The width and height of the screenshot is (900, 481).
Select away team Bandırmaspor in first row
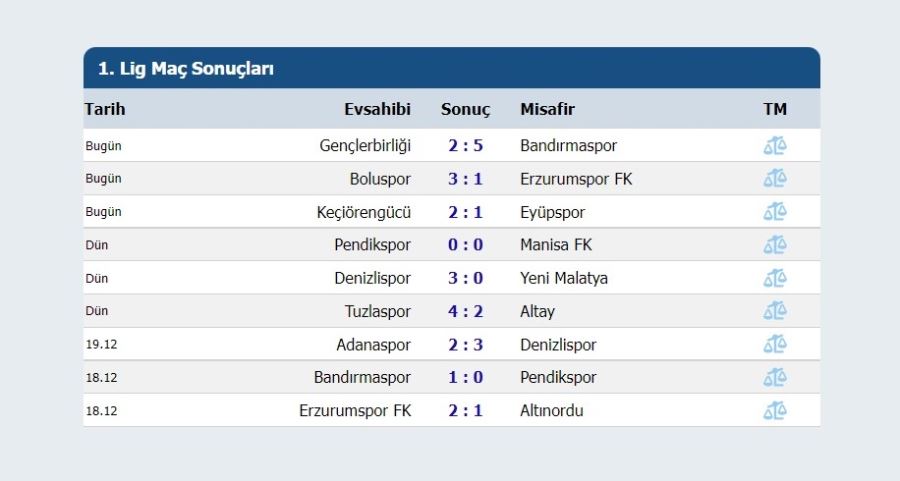point(568,146)
